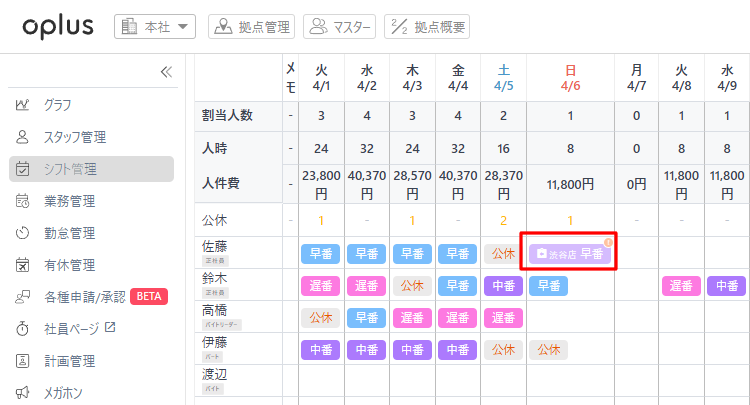
Task: Click the Sunday 4/6 column header
Action: click(x=570, y=78)
